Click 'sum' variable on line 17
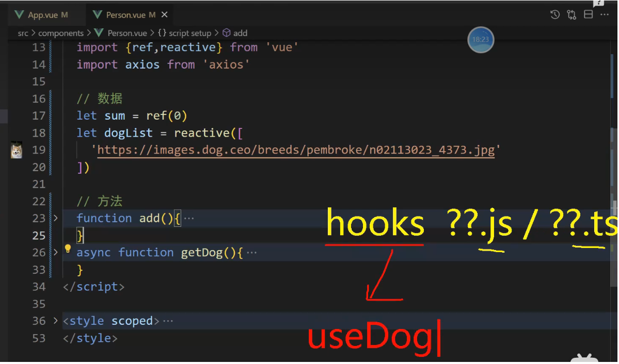 click(115, 116)
